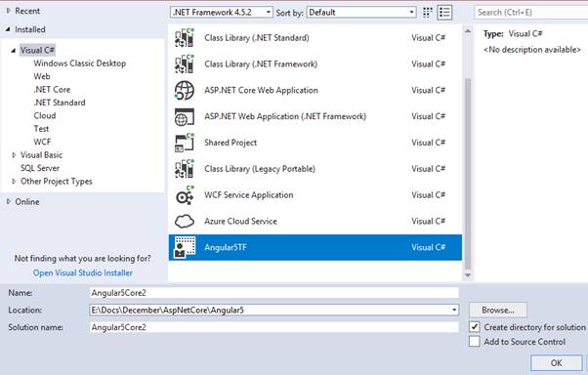
Task: Click the Browse... button
Action: click(x=498, y=311)
